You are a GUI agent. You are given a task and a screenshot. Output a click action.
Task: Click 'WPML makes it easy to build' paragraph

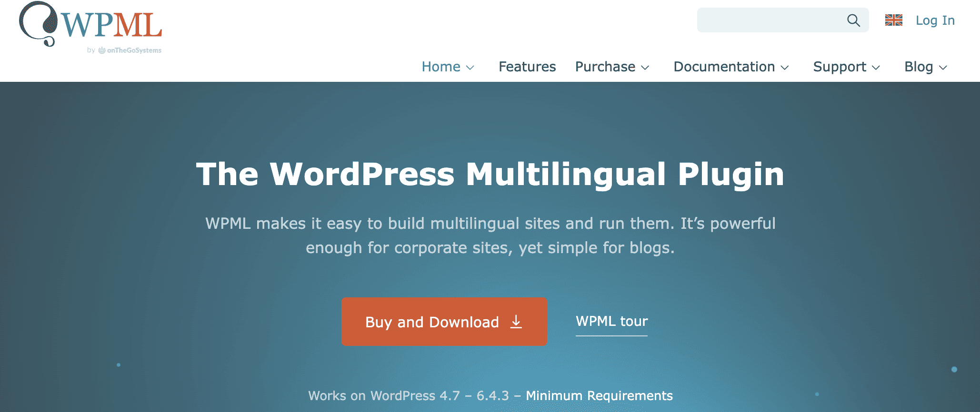tap(490, 235)
